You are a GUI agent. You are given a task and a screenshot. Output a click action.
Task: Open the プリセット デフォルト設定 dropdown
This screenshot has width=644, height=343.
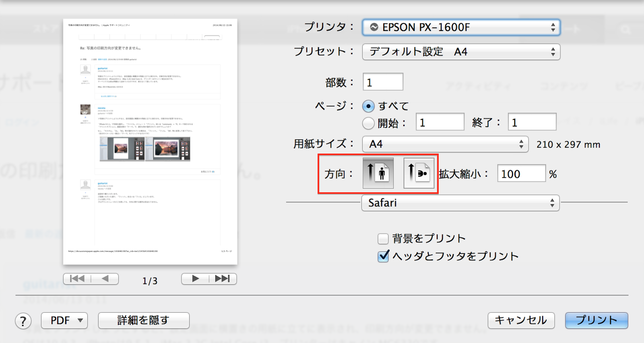(x=461, y=52)
